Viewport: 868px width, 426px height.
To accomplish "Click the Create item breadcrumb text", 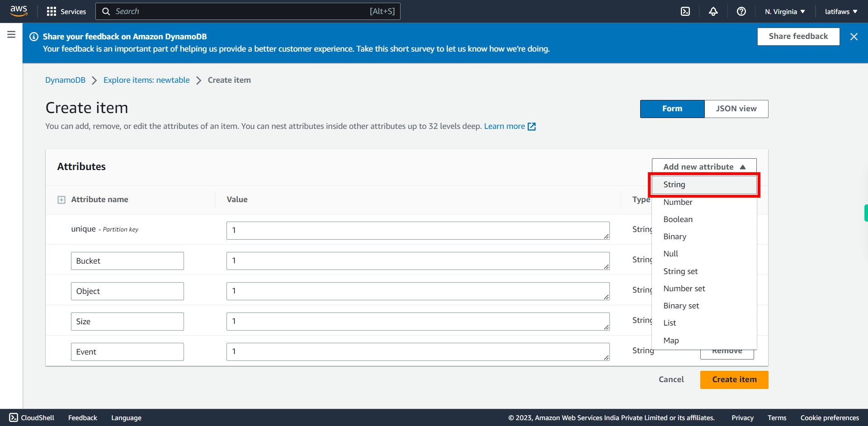I will click(x=229, y=80).
